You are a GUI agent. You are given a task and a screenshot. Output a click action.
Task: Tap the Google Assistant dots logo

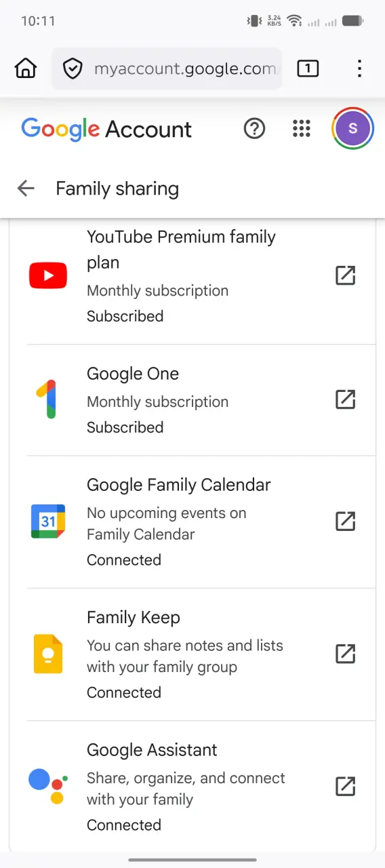(48, 787)
